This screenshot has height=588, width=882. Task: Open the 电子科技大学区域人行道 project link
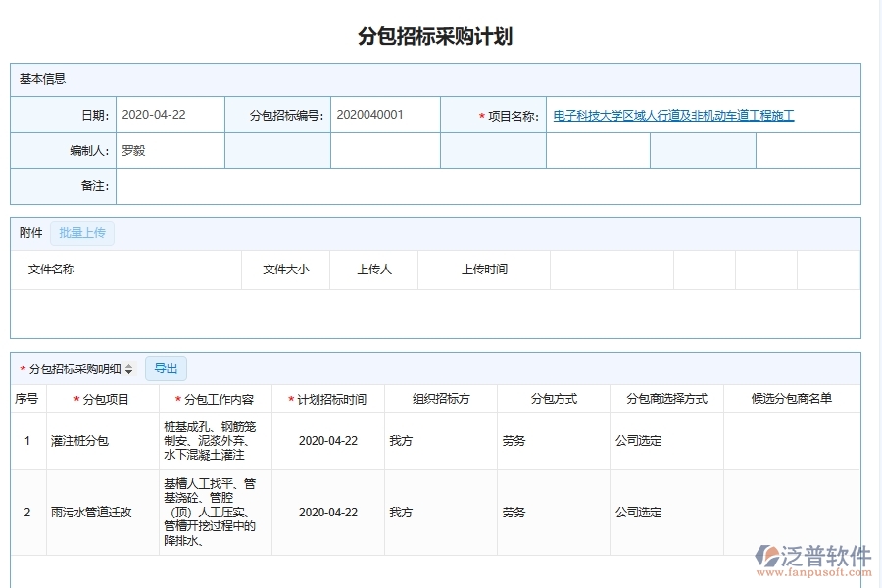pos(674,115)
